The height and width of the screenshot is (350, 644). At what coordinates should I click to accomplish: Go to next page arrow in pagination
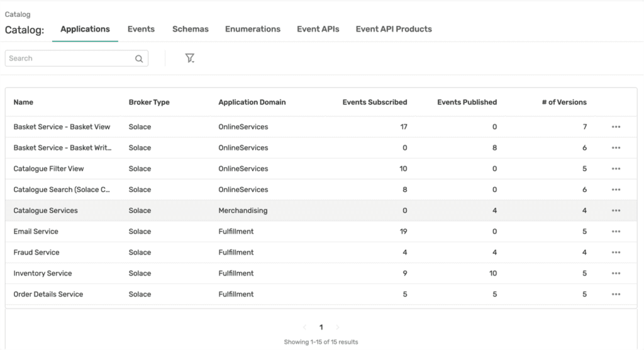tap(338, 327)
